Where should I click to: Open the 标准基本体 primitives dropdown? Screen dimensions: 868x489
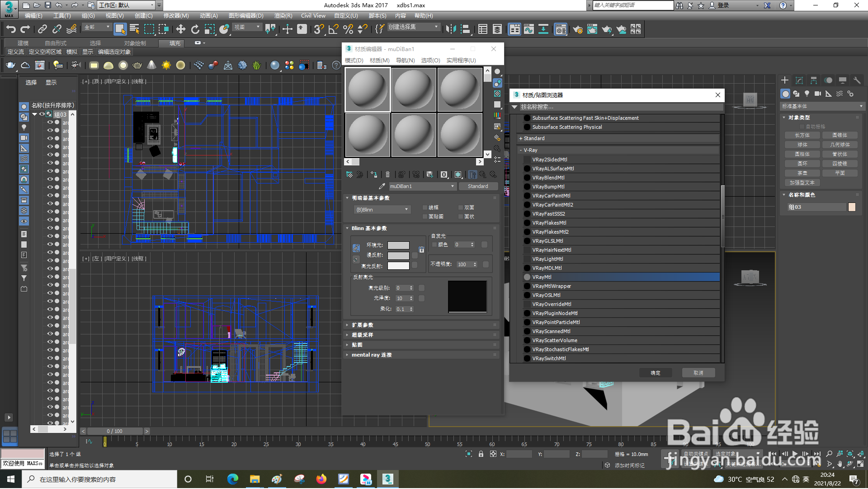822,106
